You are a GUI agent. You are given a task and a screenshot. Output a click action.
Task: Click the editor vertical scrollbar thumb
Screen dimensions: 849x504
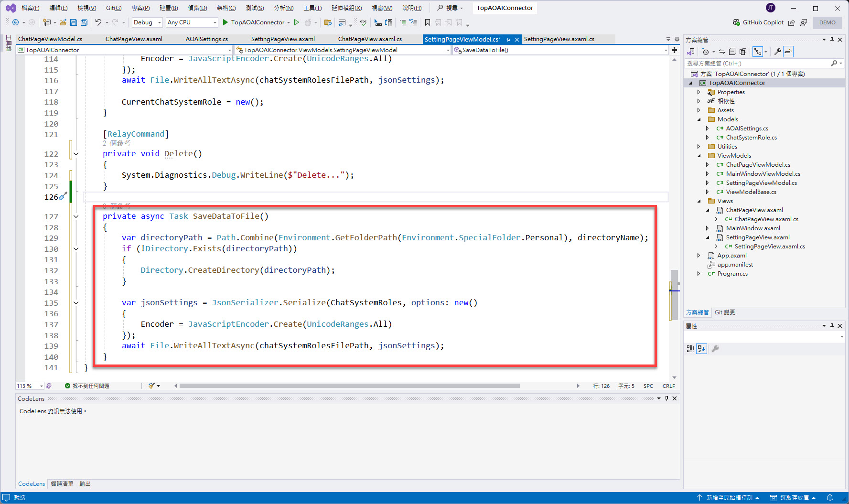(674, 295)
